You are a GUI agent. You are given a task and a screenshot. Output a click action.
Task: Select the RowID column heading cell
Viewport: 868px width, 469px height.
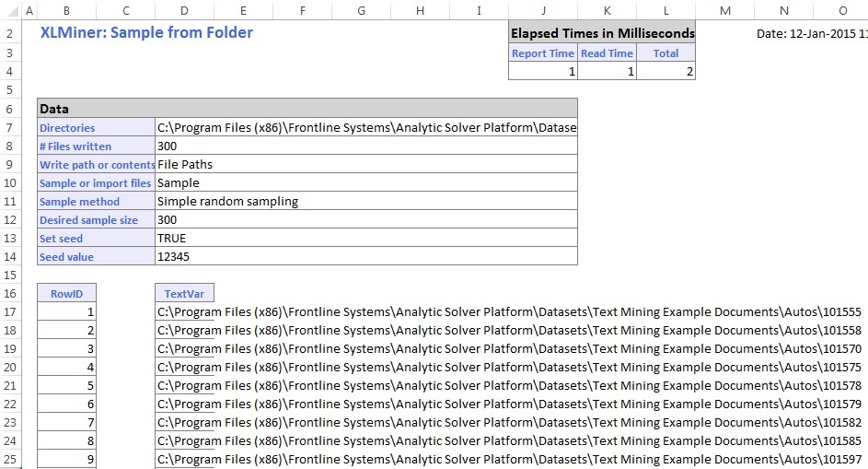66,294
